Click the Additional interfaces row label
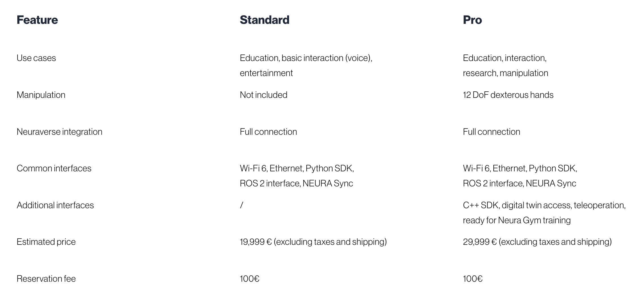 coord(55,205)
